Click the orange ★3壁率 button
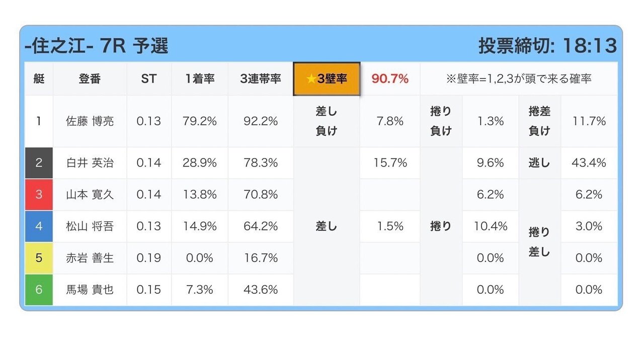644x337 pixels. tap(327, 79)
